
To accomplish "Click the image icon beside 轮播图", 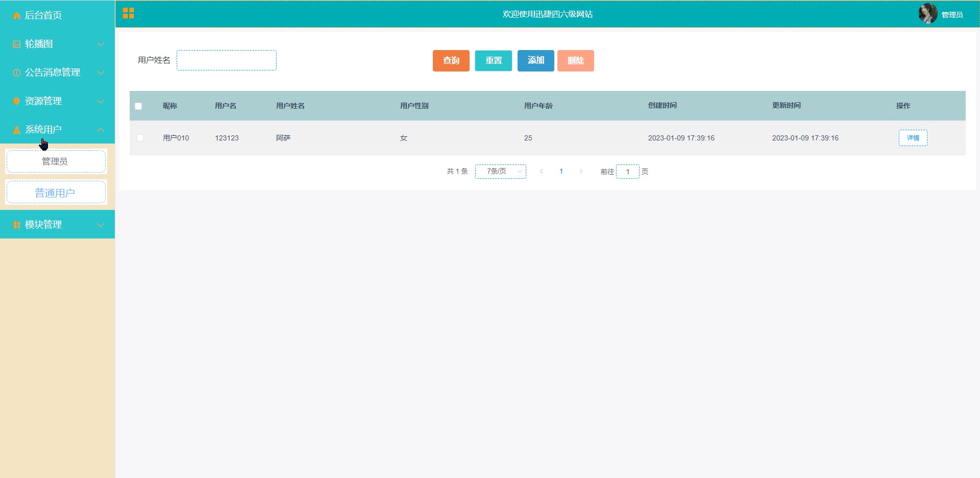I will point(16,44).
